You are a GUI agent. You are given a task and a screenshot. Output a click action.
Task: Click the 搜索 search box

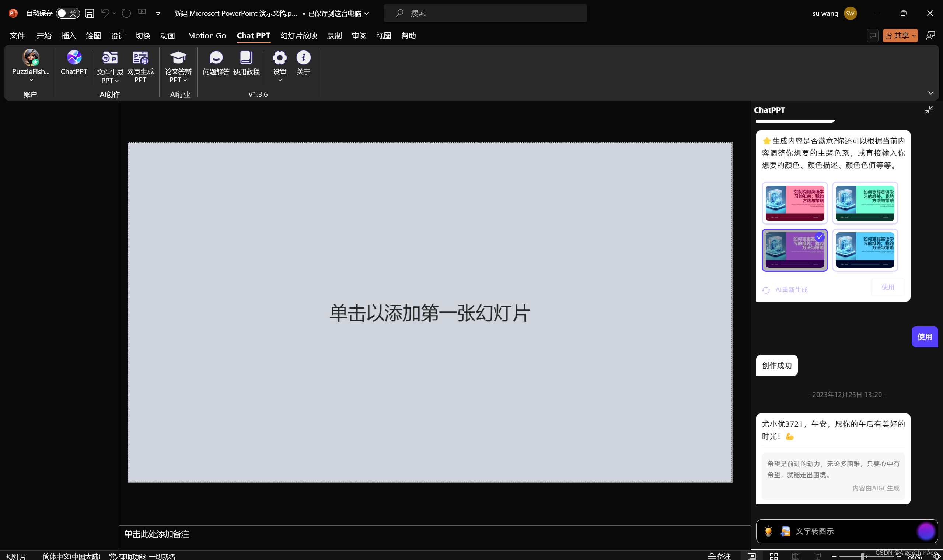[485, 13]
